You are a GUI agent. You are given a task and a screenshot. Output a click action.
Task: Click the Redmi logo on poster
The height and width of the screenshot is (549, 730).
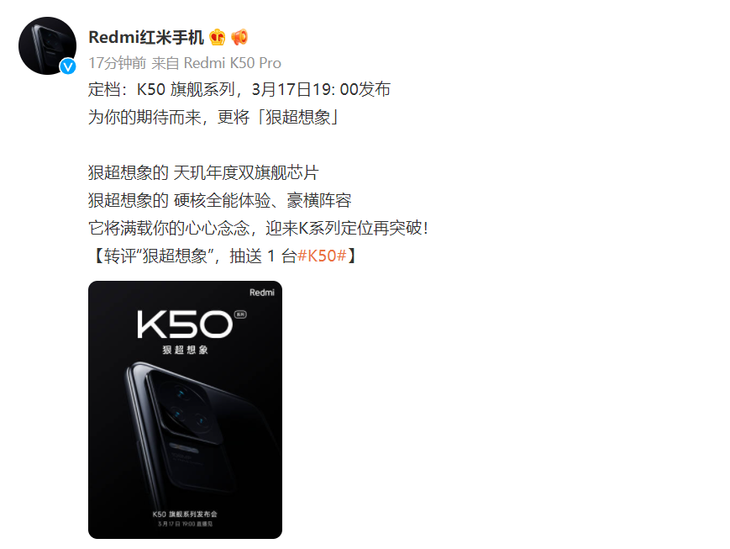point(262,292)
